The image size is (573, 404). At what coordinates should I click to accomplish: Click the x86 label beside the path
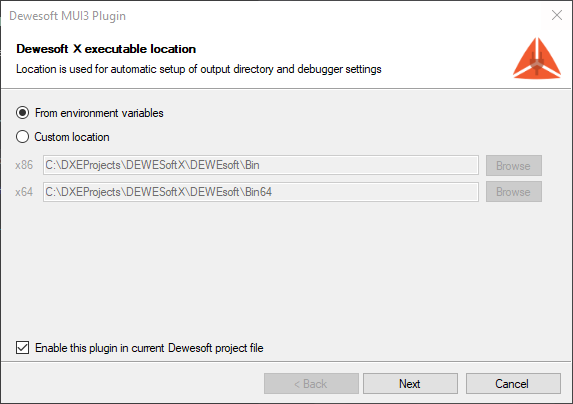pos(24,165)
